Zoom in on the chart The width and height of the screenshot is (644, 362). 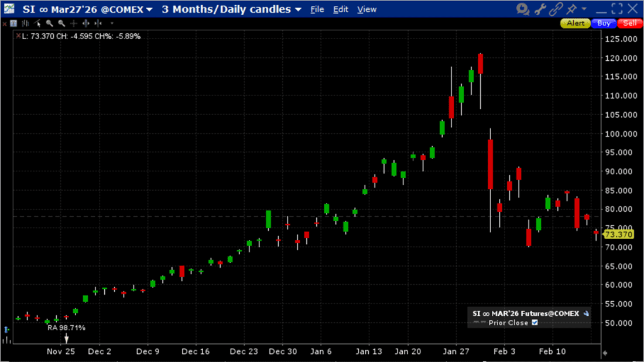click(49, 23)
